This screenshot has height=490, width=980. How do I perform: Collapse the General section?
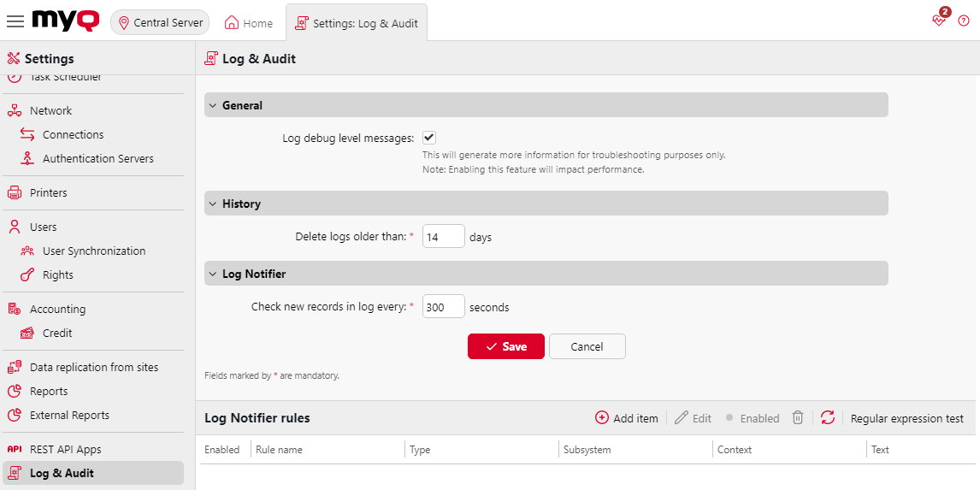tap(214, 105)
